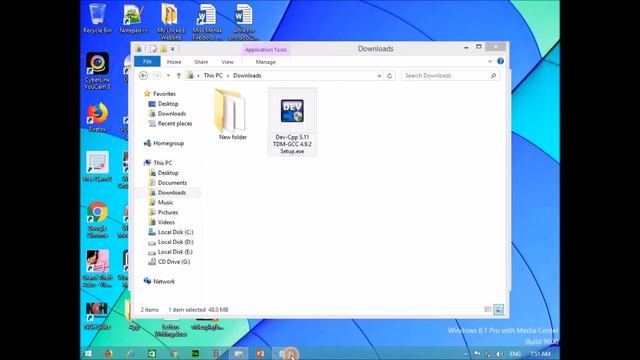Click Downloads in the address breadcrumb

tap(247, 76)
